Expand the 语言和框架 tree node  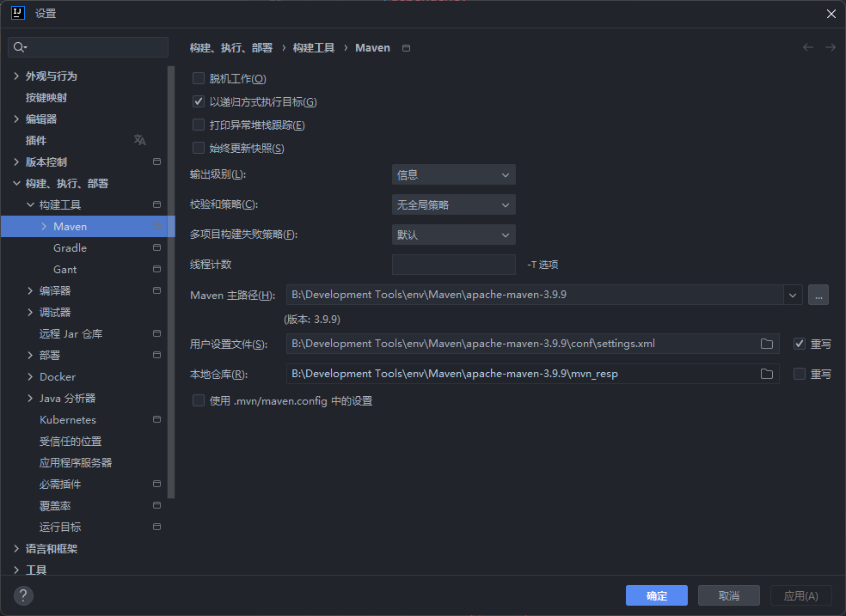pyautogui.click(x=16, y=549)
